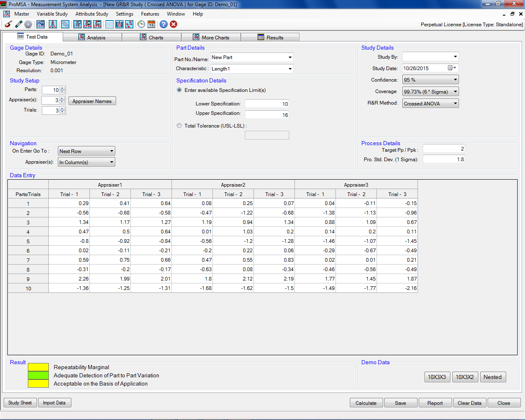
Task: Click the blue framed curve toolbar icon
Action: (119, 24)
